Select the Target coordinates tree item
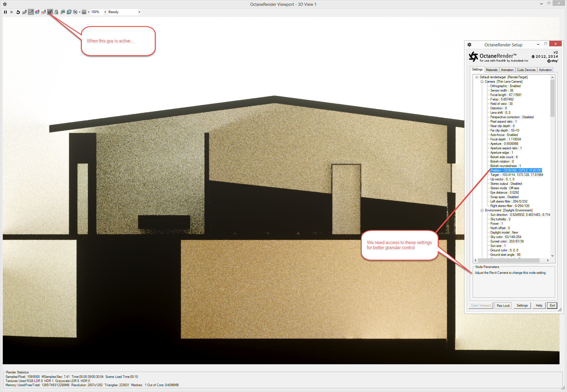567x392 pixels. point(516,175)
